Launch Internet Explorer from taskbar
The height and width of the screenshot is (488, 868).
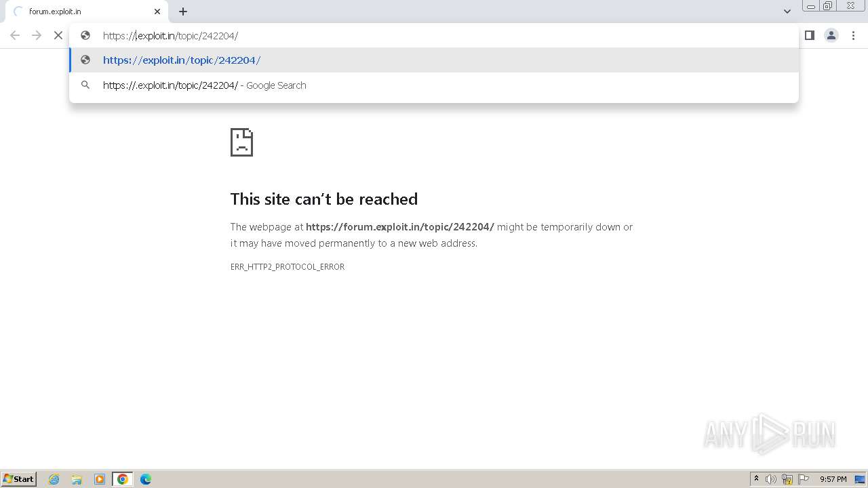54,479
